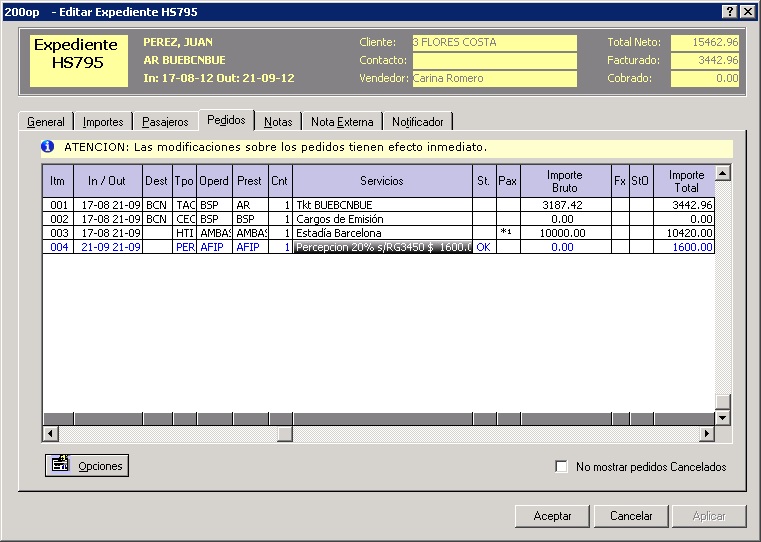
Task: Click row 003 item number cell
Action: coord(58,233)
